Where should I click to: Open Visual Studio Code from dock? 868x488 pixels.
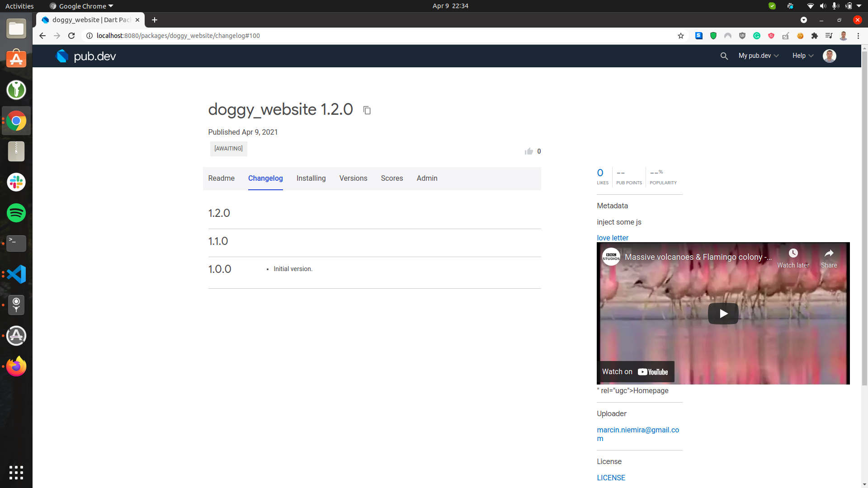(x=16, y=274)
